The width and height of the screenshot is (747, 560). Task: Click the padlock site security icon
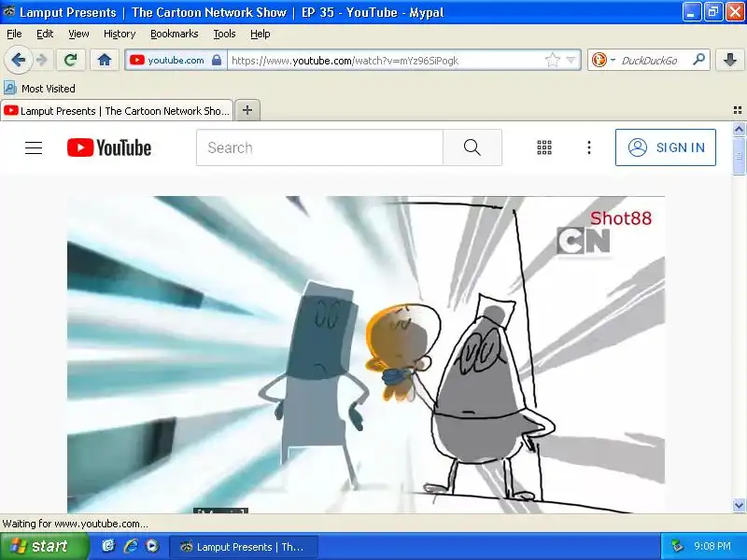[217, 60]
